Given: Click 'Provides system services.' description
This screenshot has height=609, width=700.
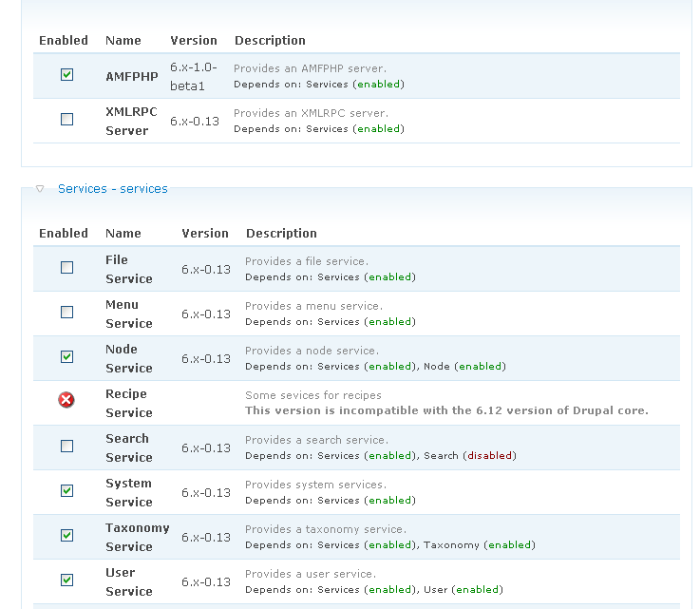Looking at the screenshot, I should point(316,485).
